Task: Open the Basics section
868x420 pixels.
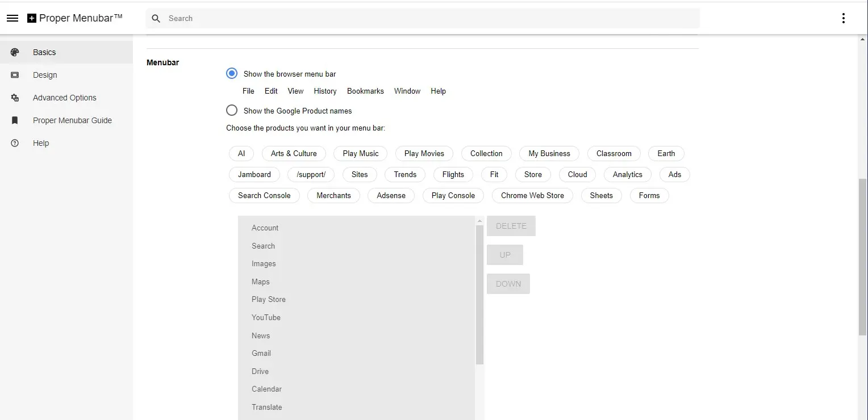Action: 66,52
